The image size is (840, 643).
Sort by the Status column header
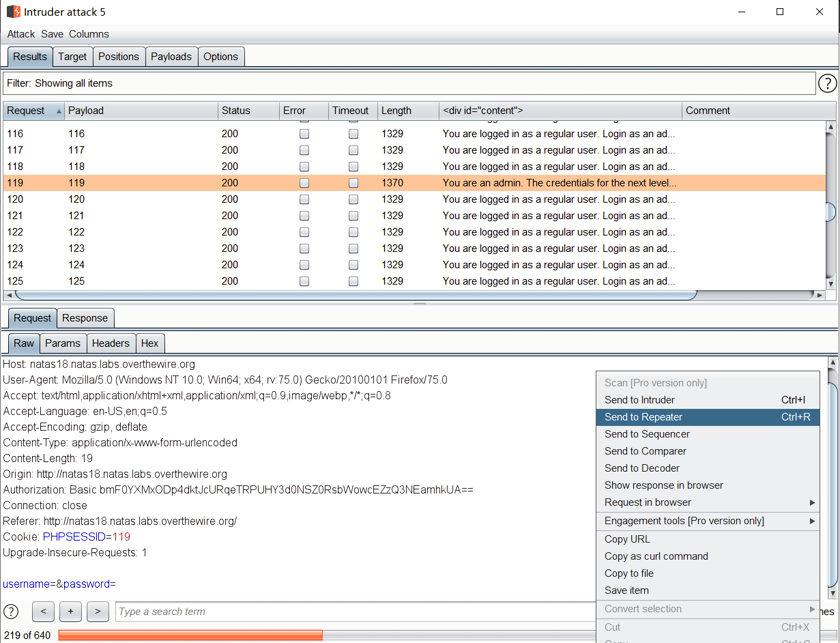(249, 111)
